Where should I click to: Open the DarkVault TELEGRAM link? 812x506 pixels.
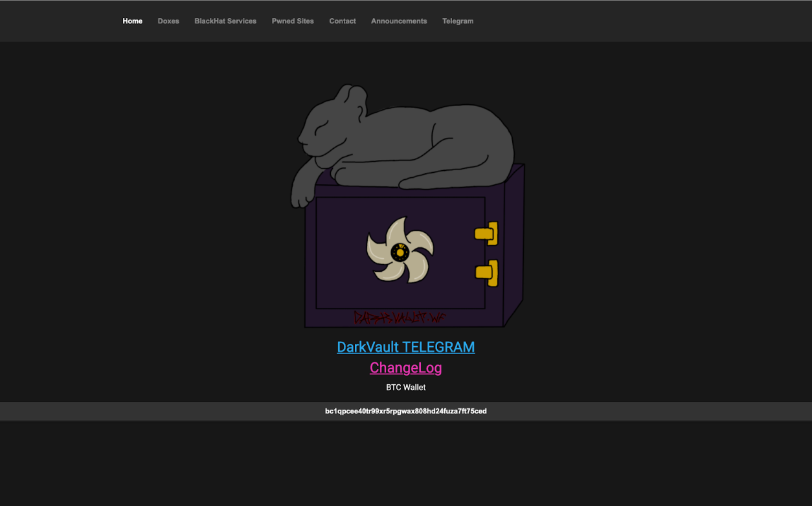point(405,347)
